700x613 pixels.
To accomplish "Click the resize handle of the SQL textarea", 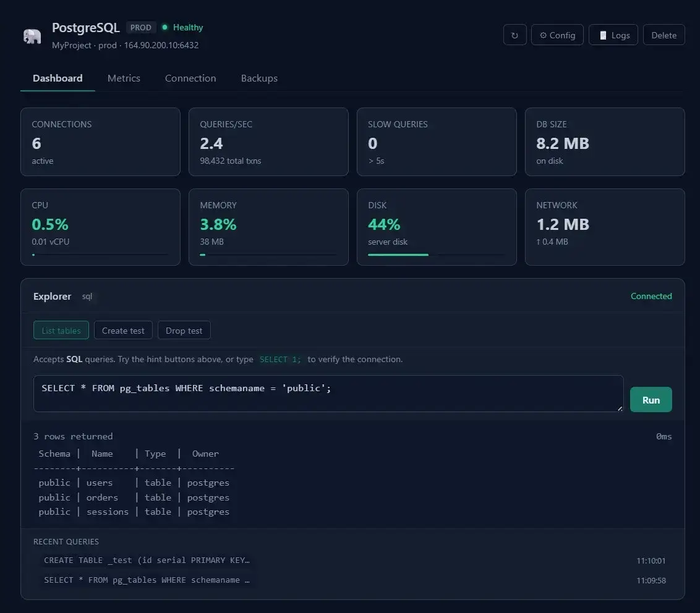I will [x=619, y=408].
